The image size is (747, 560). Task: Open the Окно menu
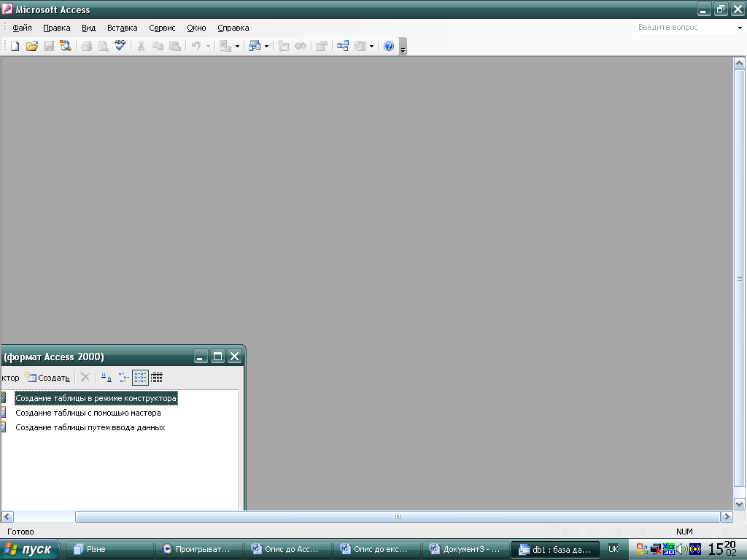(x=196, y=28)
